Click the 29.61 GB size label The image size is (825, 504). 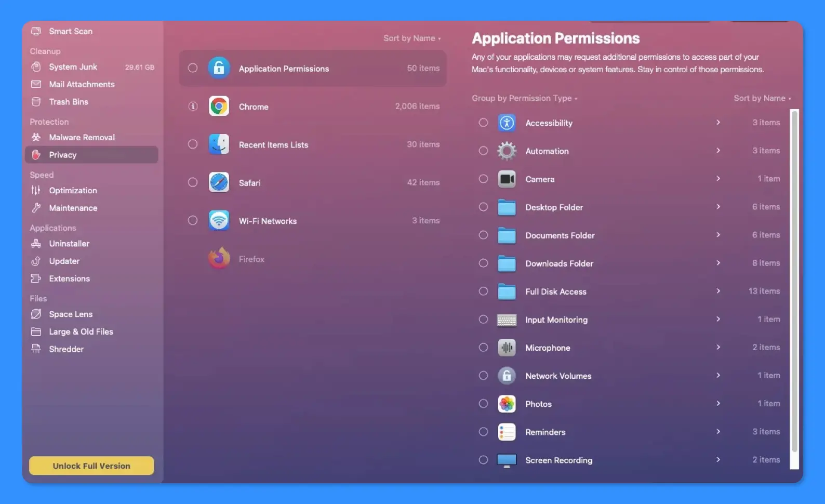click(139, 67)
